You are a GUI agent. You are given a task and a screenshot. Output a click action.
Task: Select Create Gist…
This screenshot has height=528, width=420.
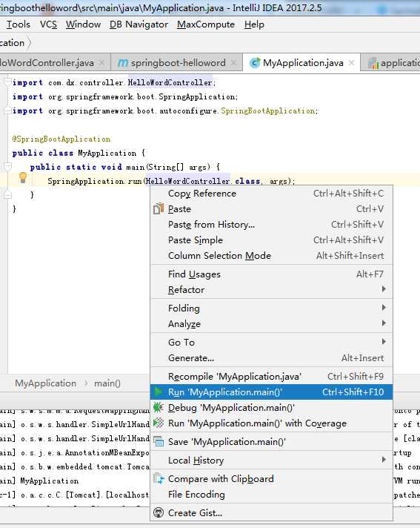(271, 513)
